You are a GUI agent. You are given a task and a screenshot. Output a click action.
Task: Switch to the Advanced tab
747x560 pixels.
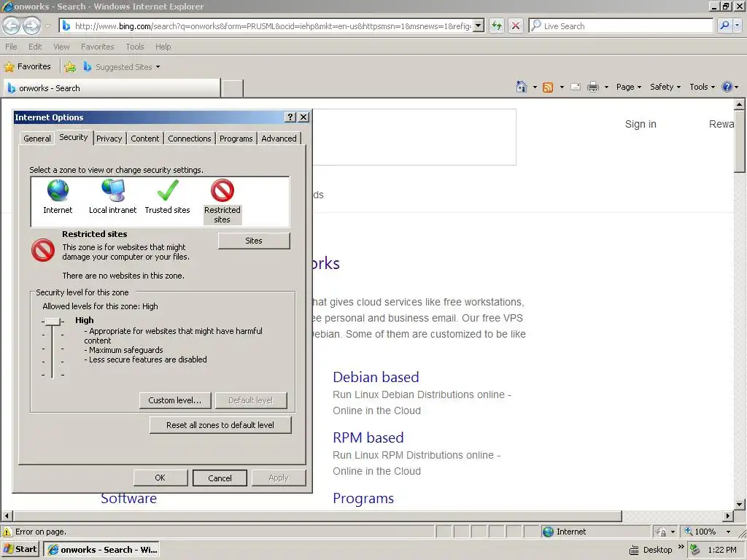tap(279, 139)
